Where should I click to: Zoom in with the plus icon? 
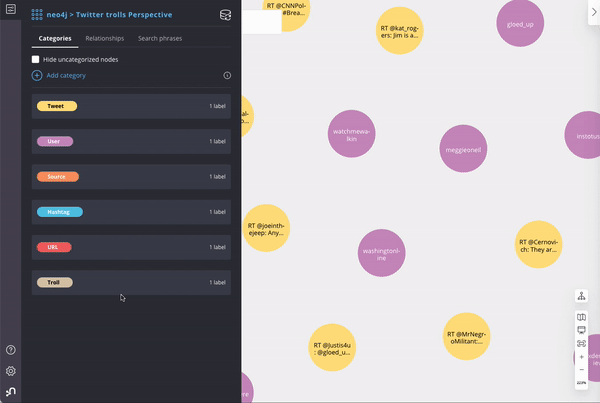(581, 357)
